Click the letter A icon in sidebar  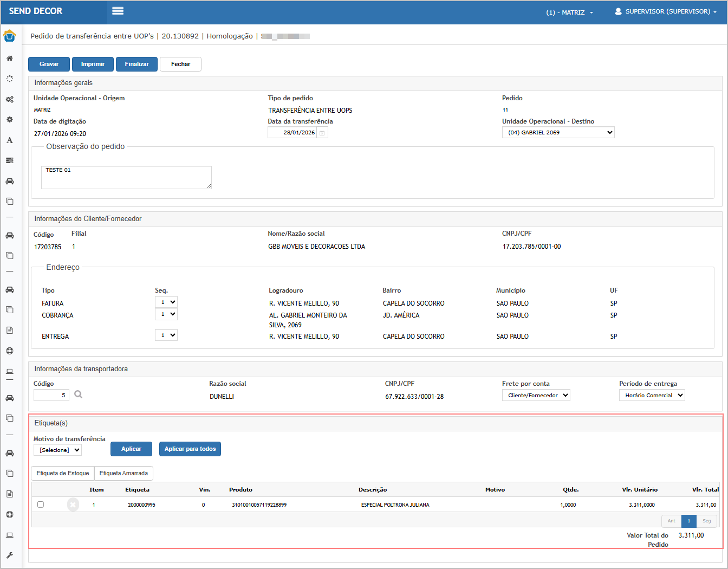[x=10, y=140]
